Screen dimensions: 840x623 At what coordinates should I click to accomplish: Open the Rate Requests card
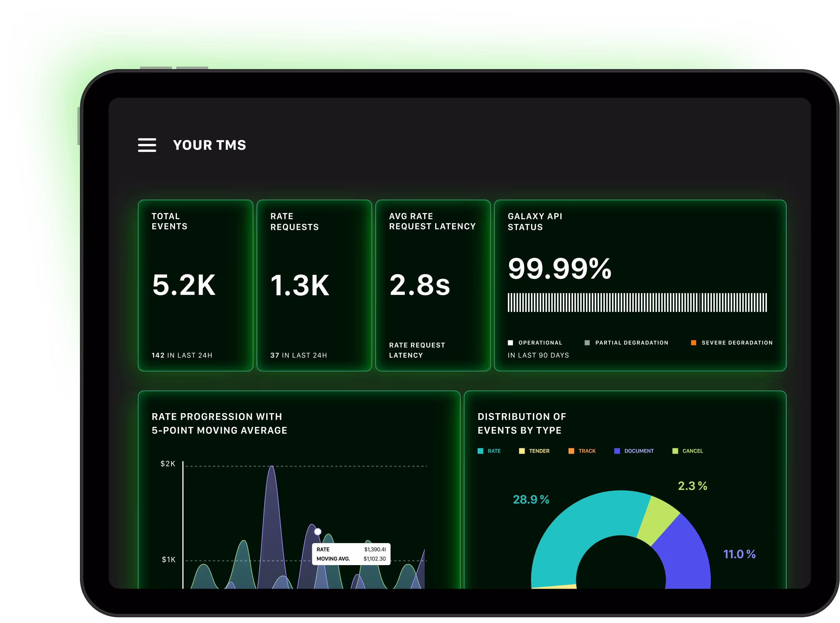point(314,285)
